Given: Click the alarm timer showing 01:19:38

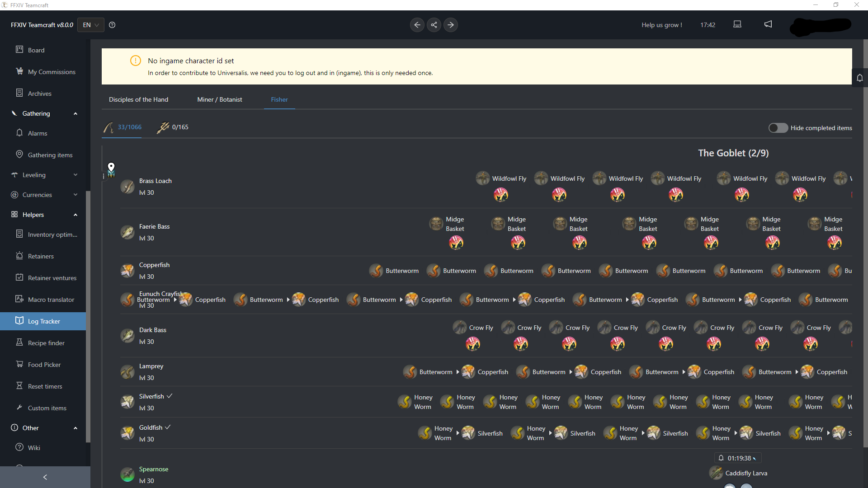Looking at the screenshot, I should tap(738, 458).
